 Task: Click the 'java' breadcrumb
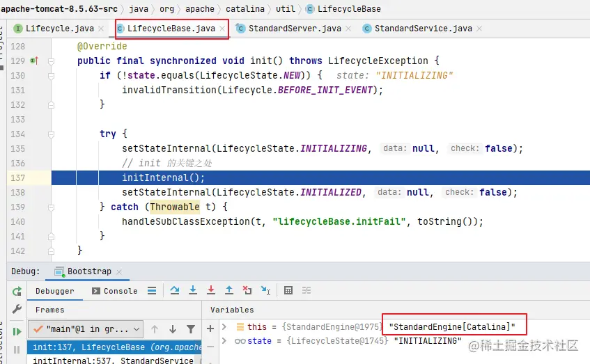coord(139,8)
